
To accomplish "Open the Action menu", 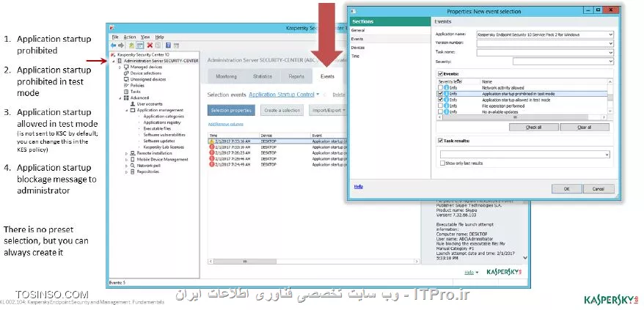I will pos(130,37).
